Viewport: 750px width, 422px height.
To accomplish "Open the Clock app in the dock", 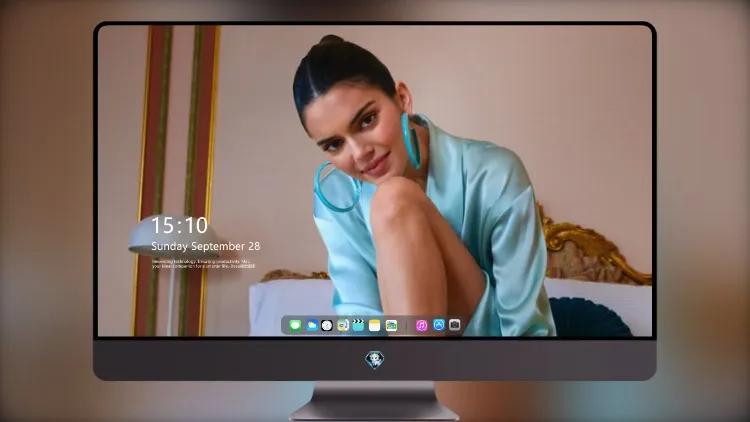I will tap(327, 325).
